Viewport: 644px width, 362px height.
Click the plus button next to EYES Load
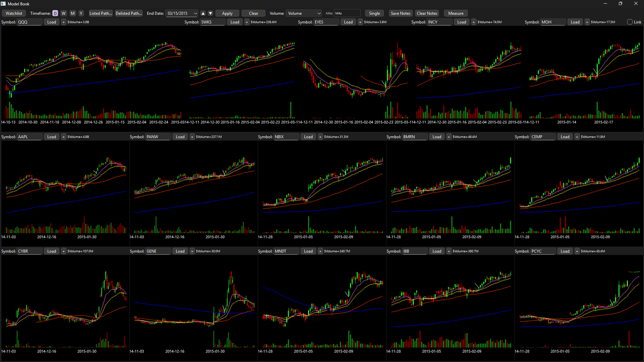pyautogui.click(x=360, y=22)
